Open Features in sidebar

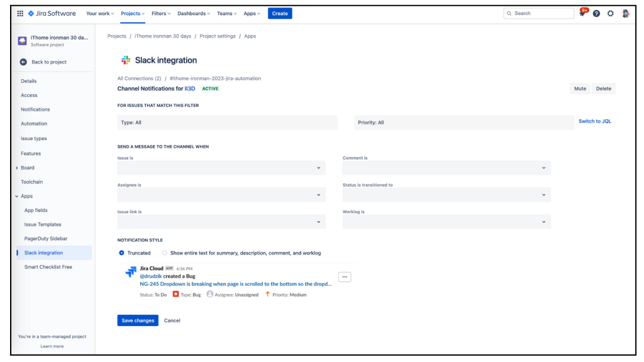click(x=31, y=153)
